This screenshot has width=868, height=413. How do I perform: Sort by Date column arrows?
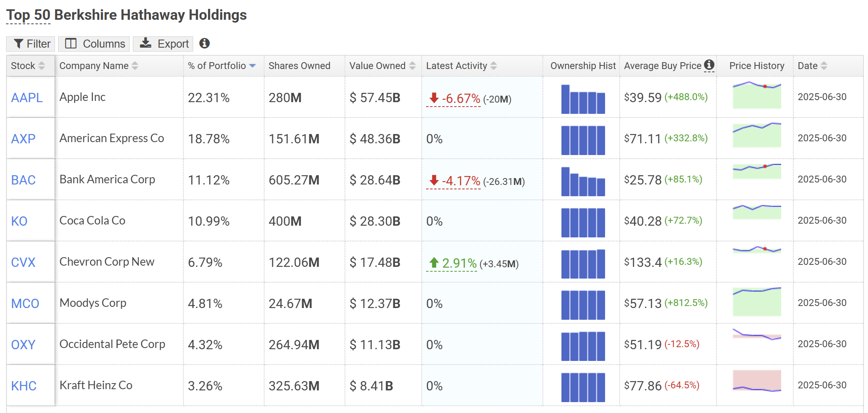824,66
